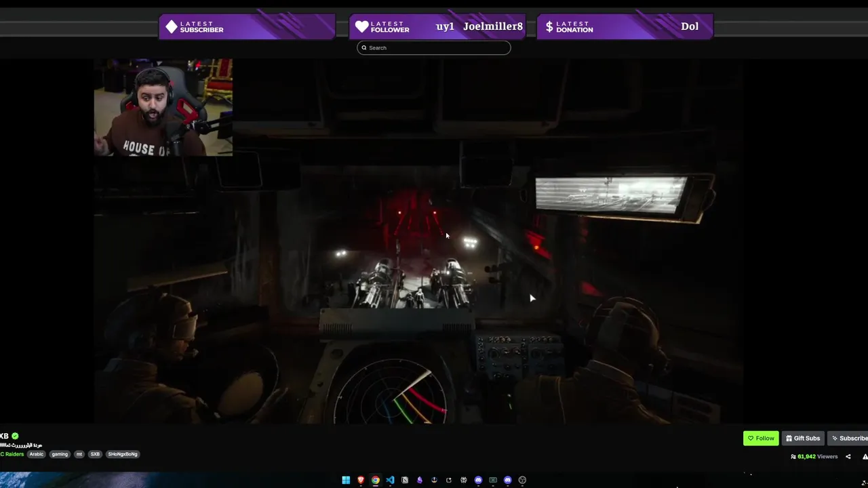868x488 pixels.
Task: Open Obsidian purple crystal taskbar icon
Action: pyautogui.click(x=420, y=480)
